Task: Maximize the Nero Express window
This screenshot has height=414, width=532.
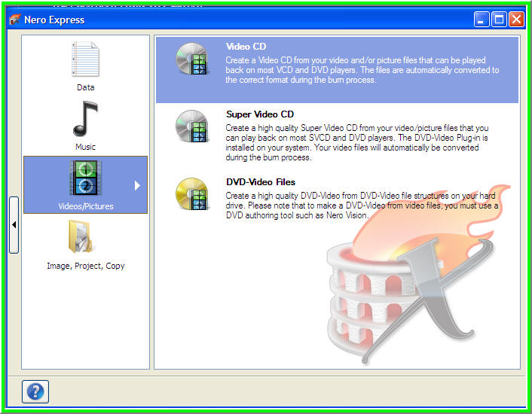Action: 499,20
